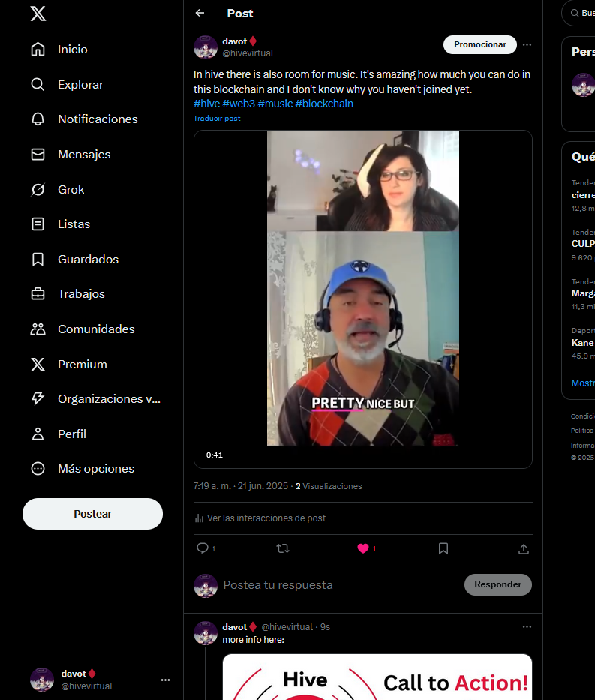Open the #web3 hashtag

point(239,104)
